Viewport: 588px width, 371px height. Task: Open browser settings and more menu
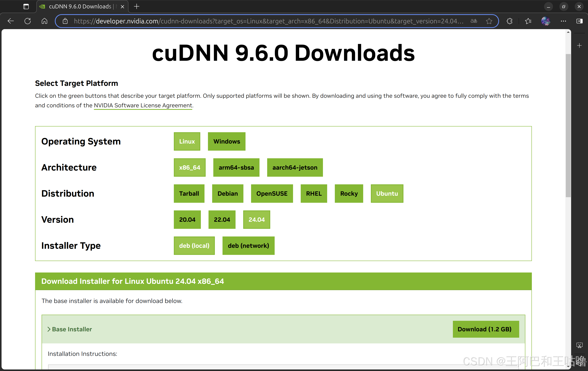tap(563, 21)
